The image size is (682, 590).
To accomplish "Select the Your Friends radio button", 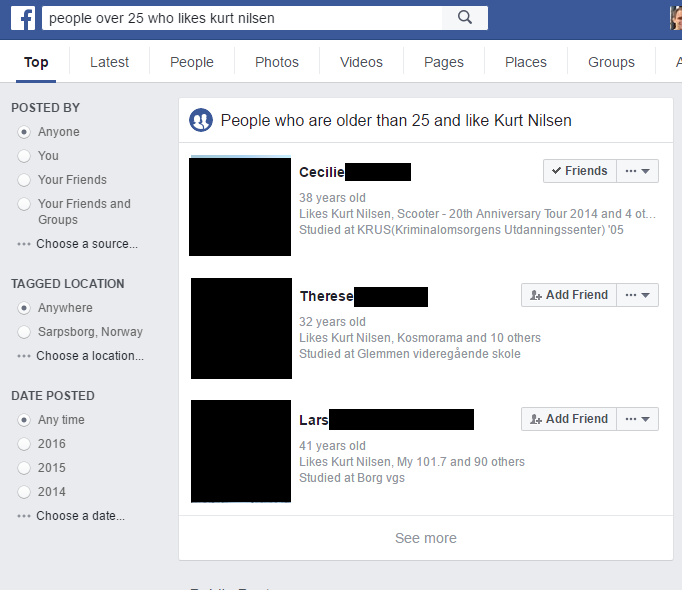I will pos(24,180).
